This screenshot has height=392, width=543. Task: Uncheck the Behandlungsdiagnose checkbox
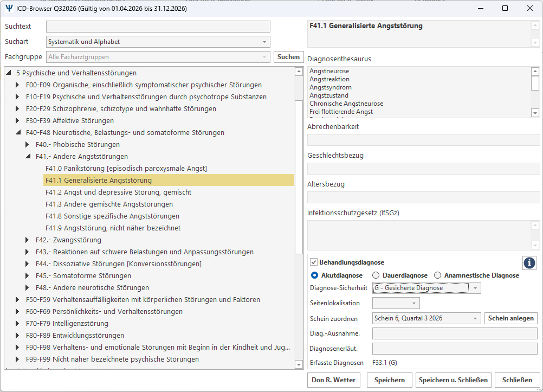coord(314,262)
